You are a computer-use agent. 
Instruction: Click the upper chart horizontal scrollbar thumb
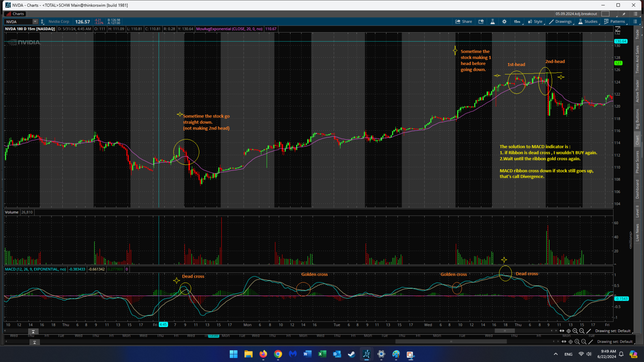(x=505, y=331)
